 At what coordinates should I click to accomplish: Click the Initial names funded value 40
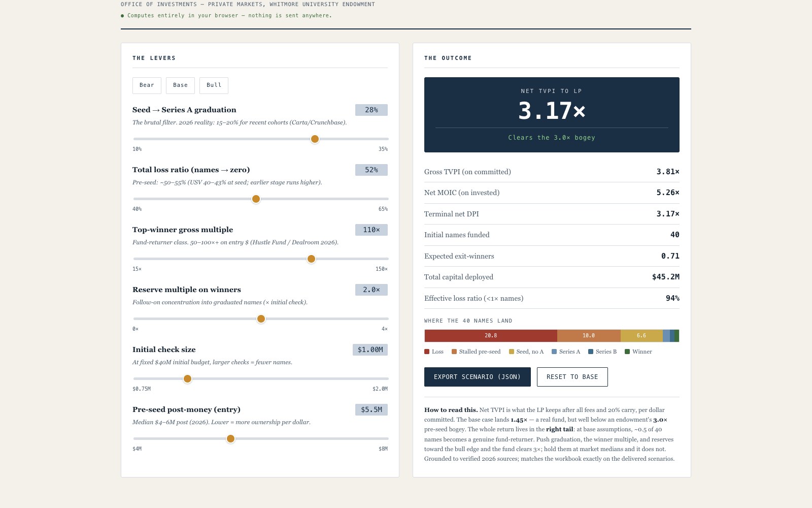pyautogui.click(x=675, y=235)
